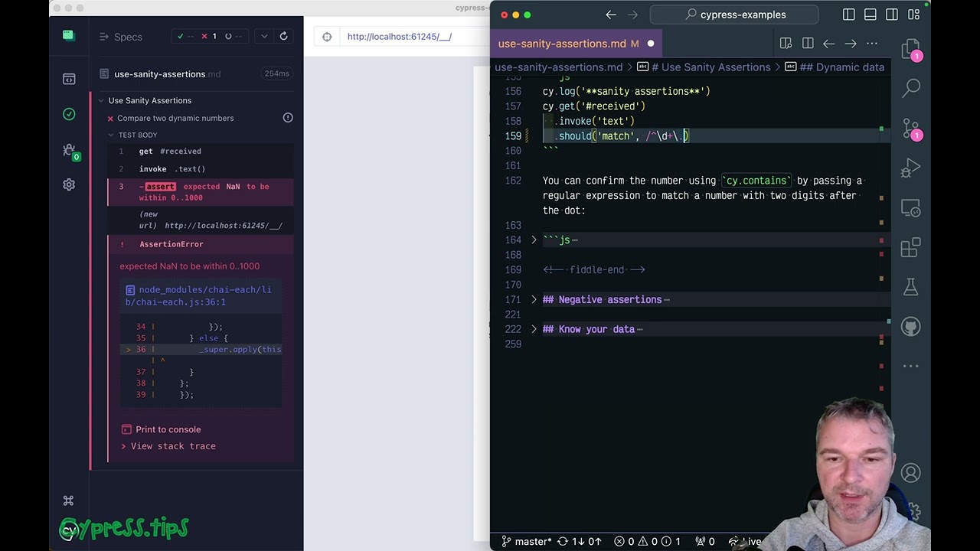The image size is (980, 551).
Task: Close the unsaved use-sanity-assertions.md tab dot
Action: [651, 44]
